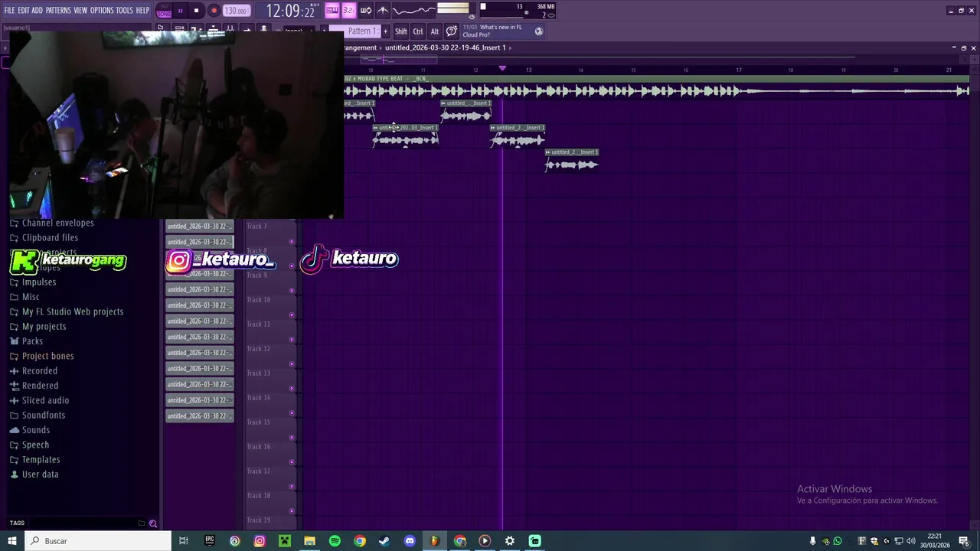Expand the My projects folder
The image size is (980, 551).
(44, 327)
